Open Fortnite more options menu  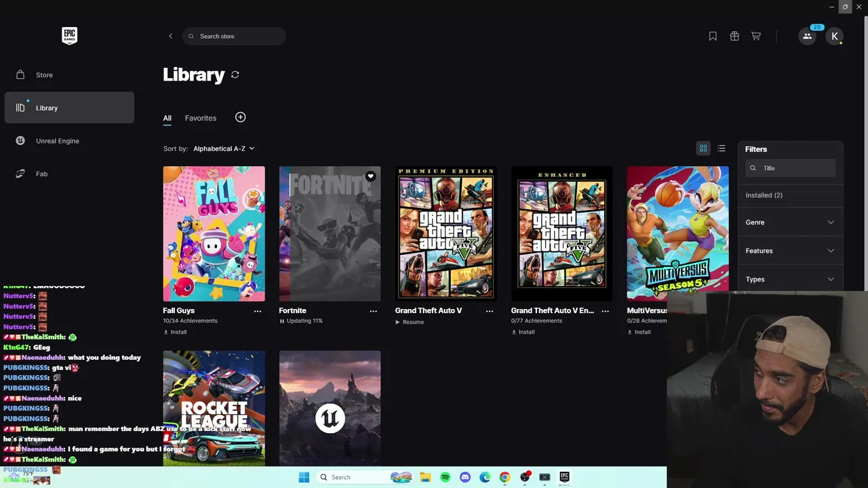(373, 311)
